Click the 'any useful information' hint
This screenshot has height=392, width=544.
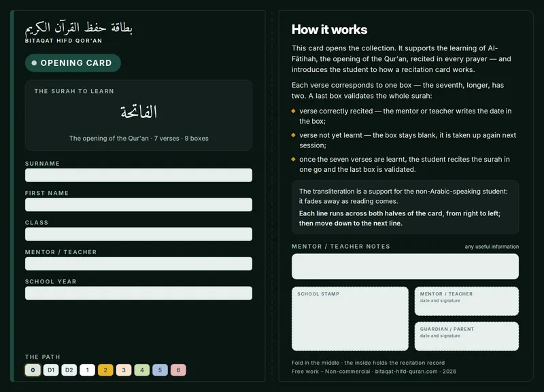492,247
